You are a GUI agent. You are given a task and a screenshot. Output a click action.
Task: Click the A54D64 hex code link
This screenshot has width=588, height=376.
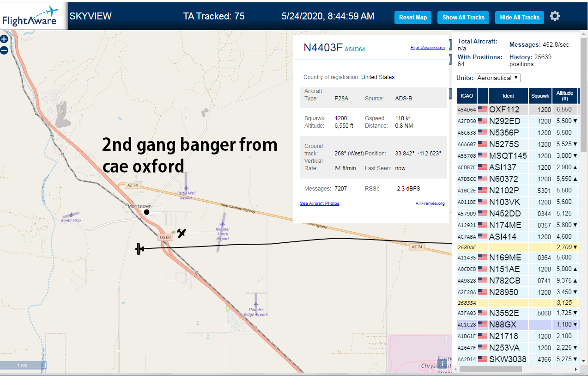[x=355, y=49]
